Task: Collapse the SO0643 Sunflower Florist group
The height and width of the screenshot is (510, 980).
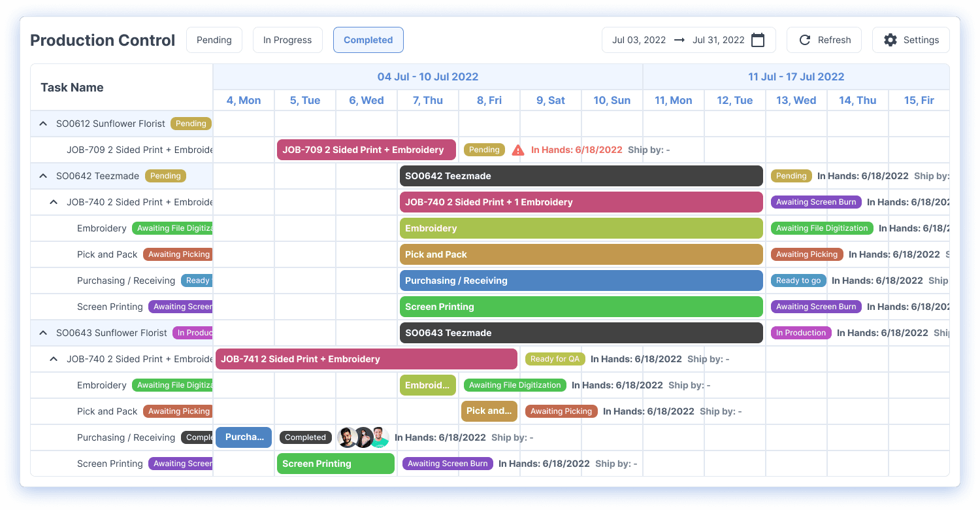Action: pyautogui.click(x=42, y=332)
